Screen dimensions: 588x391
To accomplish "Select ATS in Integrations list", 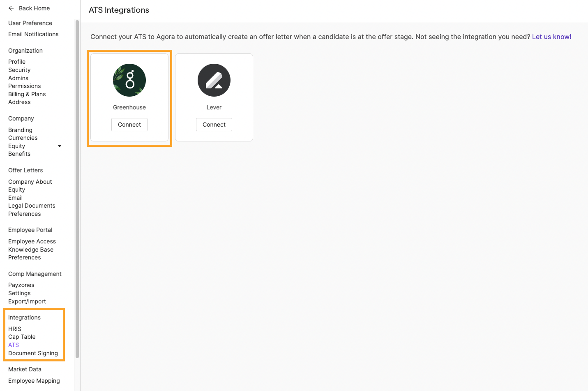I will [14, 345].
